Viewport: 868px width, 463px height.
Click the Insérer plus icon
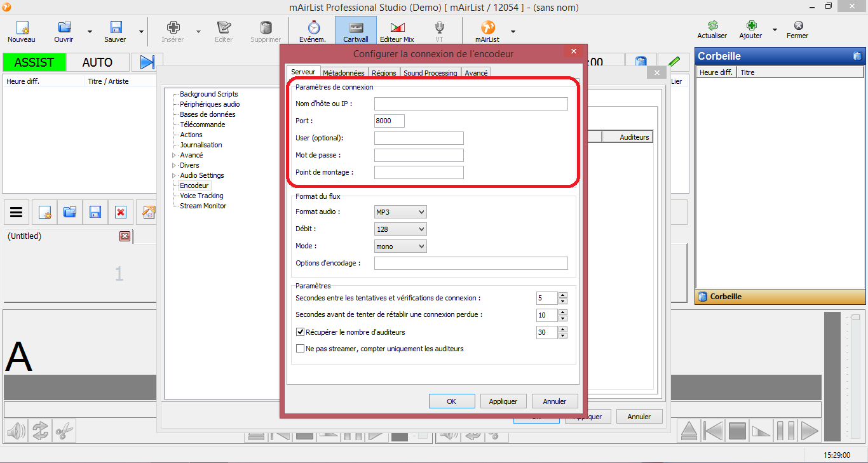point(173,28)
